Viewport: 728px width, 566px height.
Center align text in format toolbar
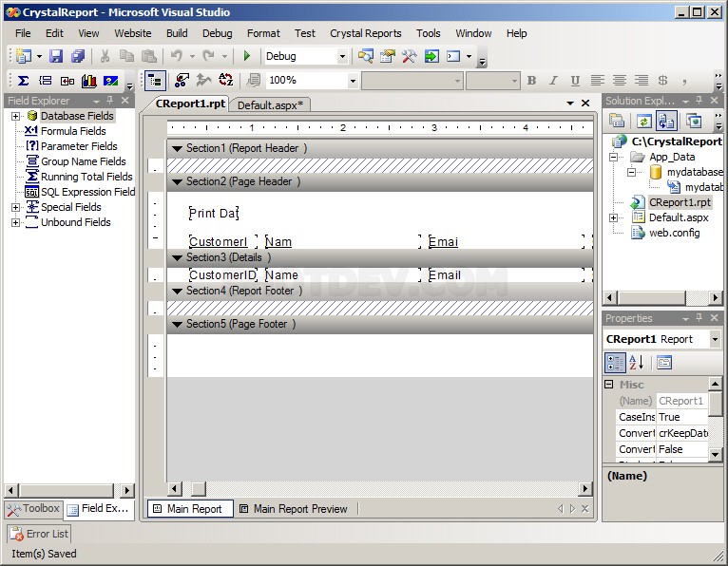620,81
